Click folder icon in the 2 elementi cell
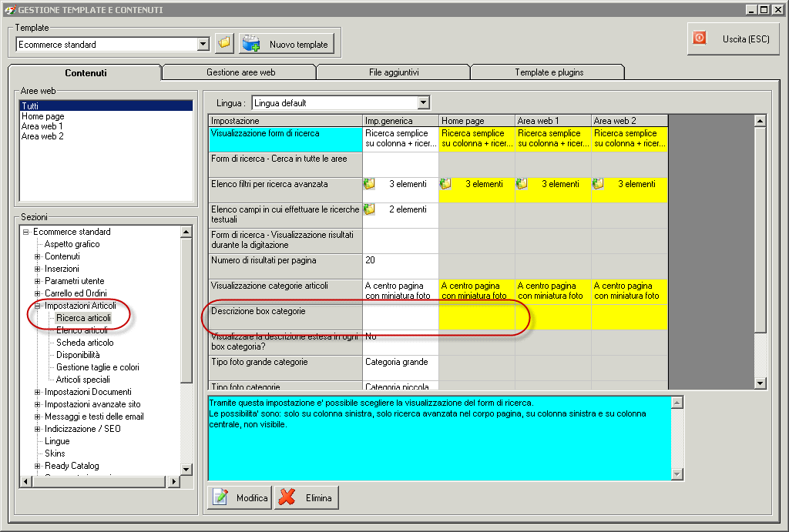The width and height of the screenshot is (789, 532). (370, 209)
